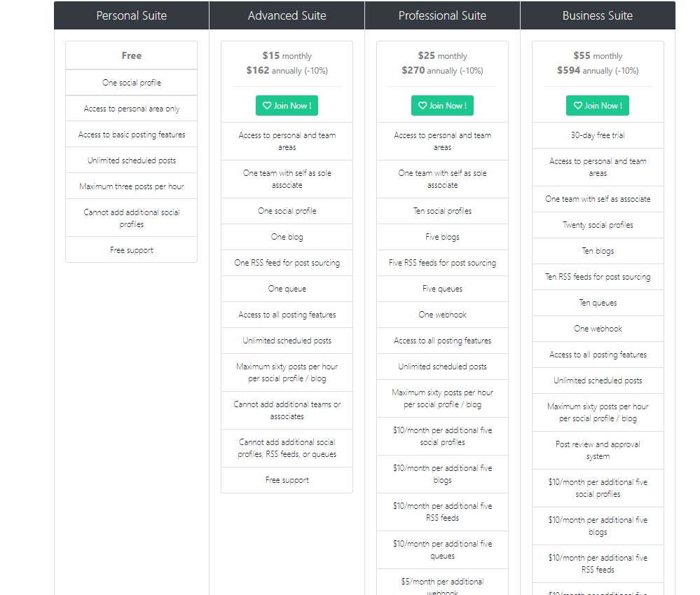
Task: Click the heart icon in Business Suite's Join Now
Action: tap(578, 106)
